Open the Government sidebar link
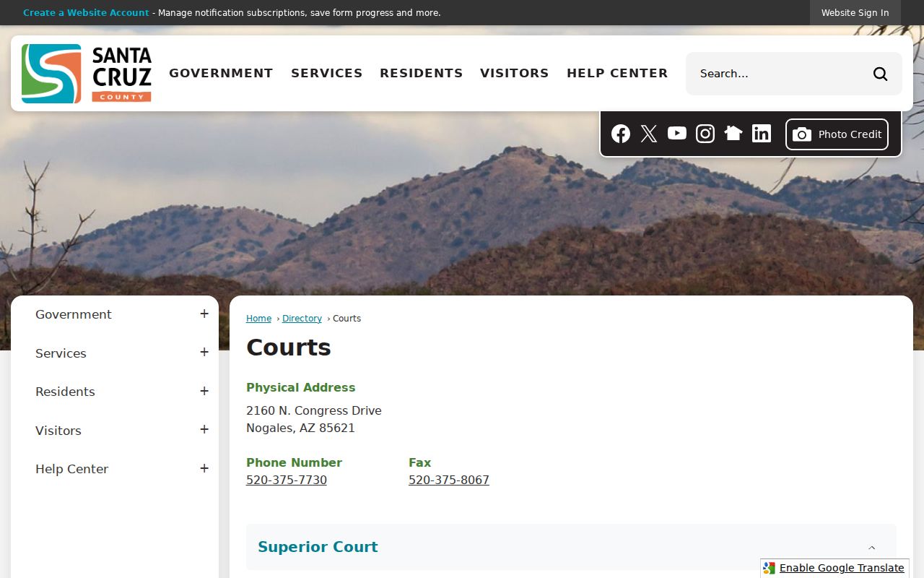Screen dimensions: 924x578 [74, 314]
